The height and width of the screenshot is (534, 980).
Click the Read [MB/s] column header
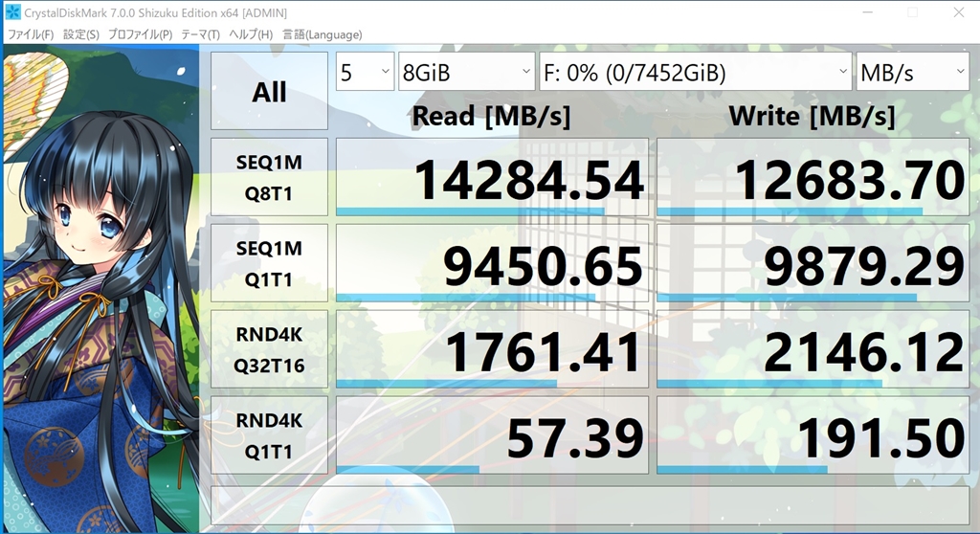pos(491,117)
